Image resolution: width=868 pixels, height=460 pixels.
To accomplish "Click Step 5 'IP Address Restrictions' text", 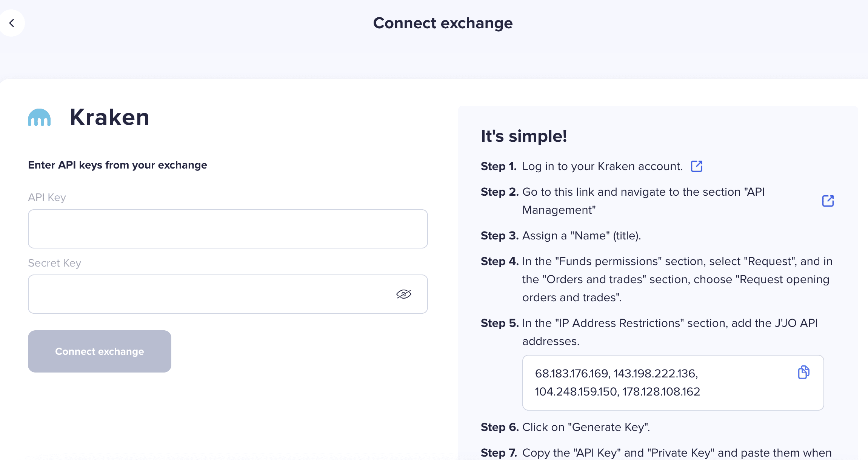I will click(x=670, y=332).
